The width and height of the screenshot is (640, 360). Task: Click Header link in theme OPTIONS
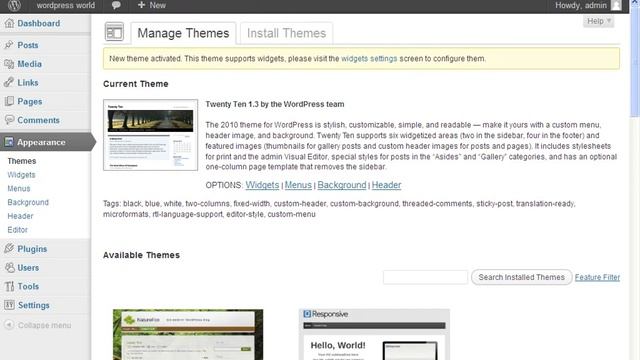coord(386,185)
